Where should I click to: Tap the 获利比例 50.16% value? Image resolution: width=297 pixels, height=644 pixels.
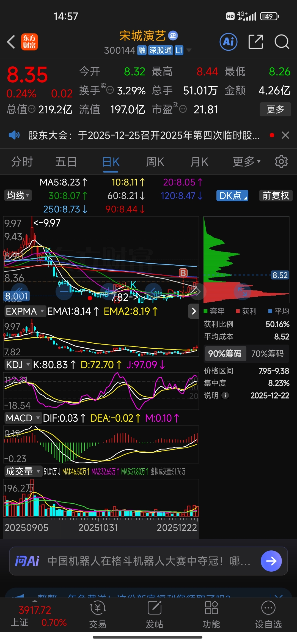click(277, 324)
